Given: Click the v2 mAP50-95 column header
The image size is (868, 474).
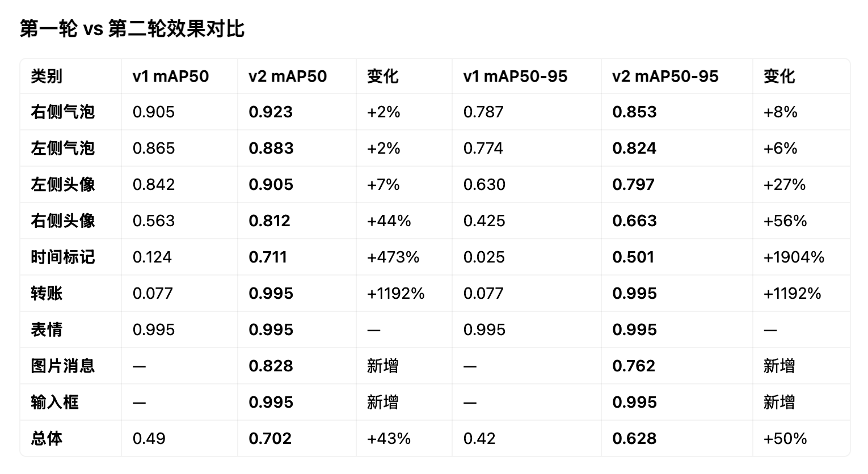Looking at the screenshot, I should tap(665, 76).
